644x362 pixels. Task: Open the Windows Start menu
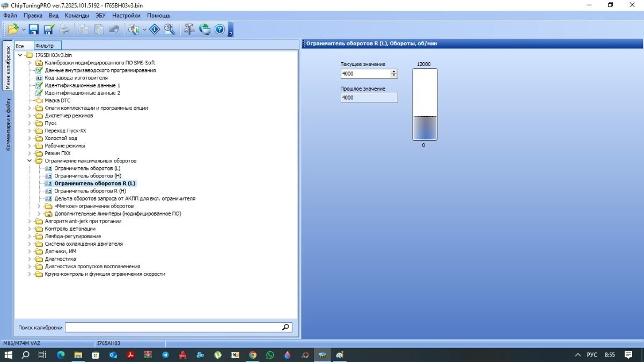click(9, 355)
